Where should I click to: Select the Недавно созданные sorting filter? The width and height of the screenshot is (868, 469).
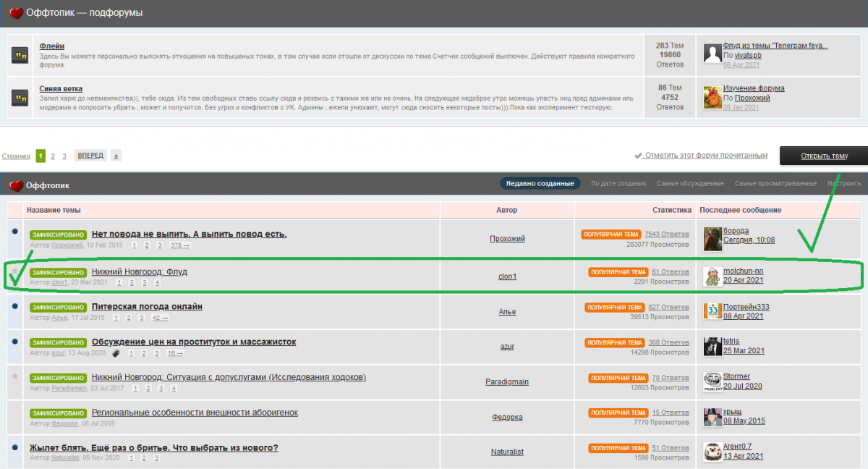(x=540, y=184)
